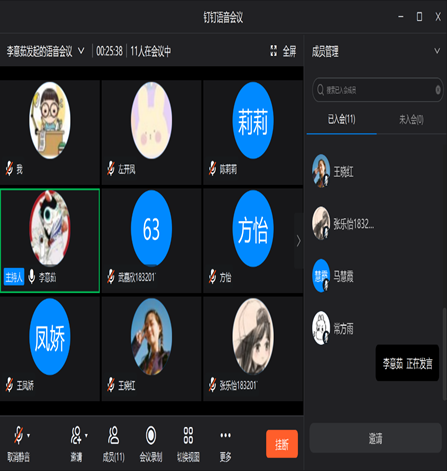Go to next page of participant grid

[298, 241]
